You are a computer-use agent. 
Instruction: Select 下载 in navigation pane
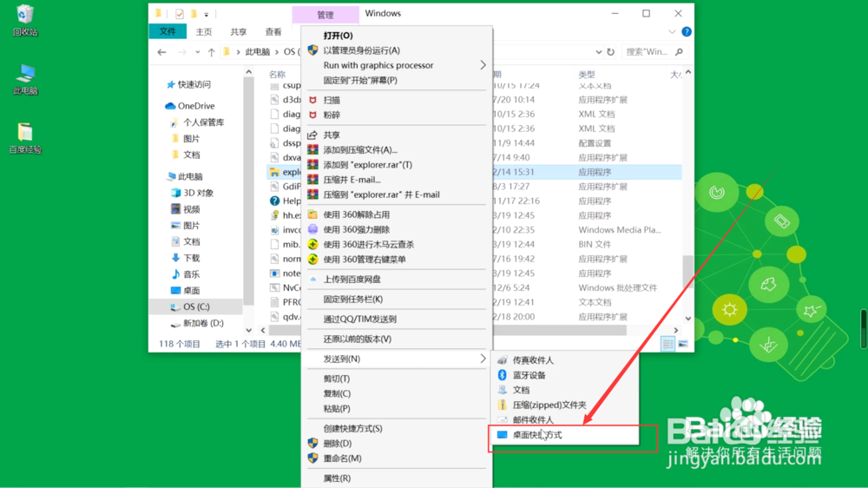click(186, 258)
